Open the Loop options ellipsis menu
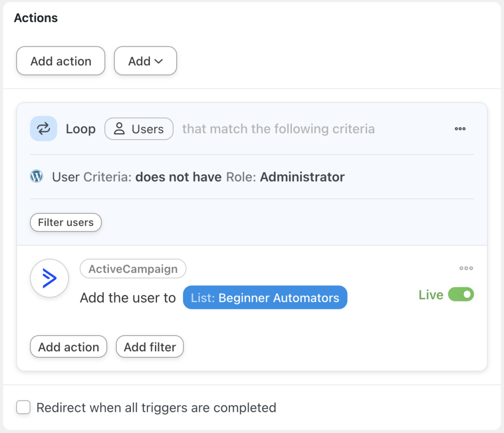This screenshot has height=433, width=504. (460, 129)
